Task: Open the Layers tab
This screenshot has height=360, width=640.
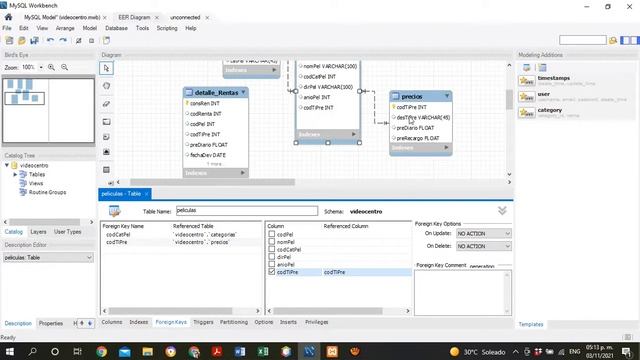Action: 38,231
